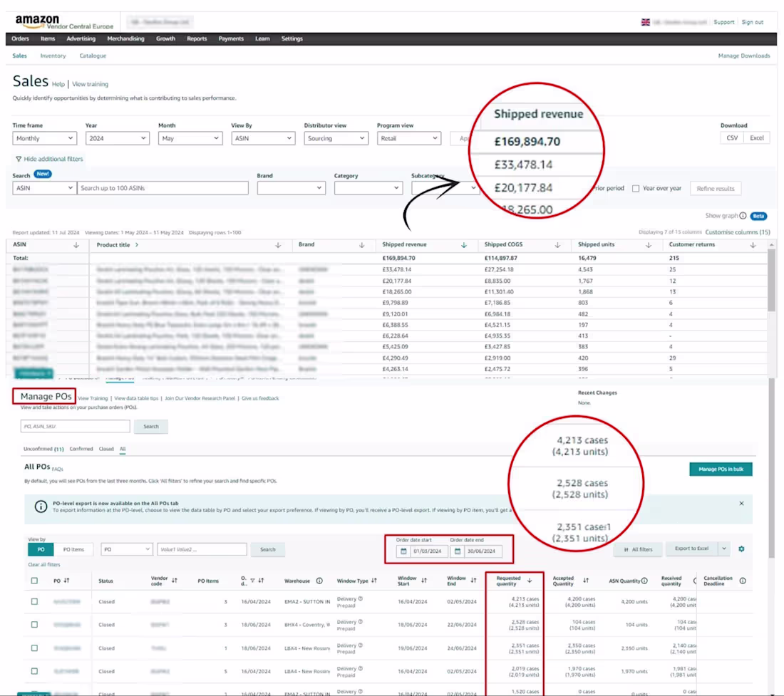Open Reports menu
This screenshot has height=696, width=784.
click(197, 38)
